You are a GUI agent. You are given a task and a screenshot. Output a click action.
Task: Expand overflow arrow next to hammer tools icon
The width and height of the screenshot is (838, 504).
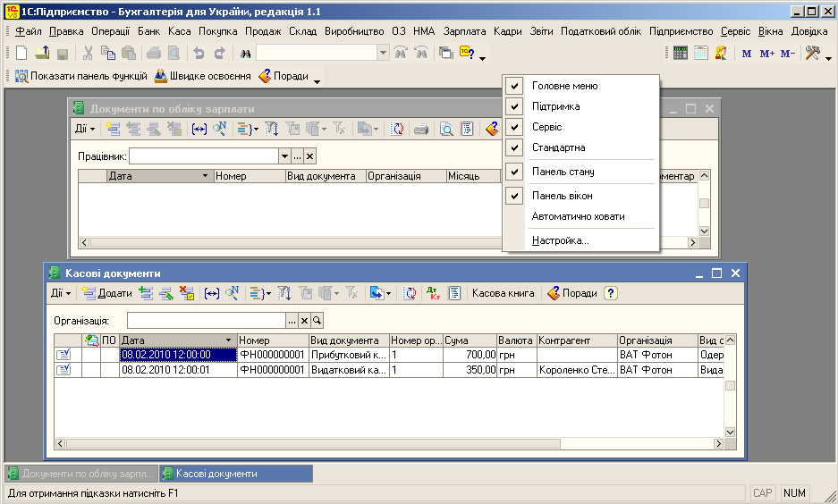(829, 58)
